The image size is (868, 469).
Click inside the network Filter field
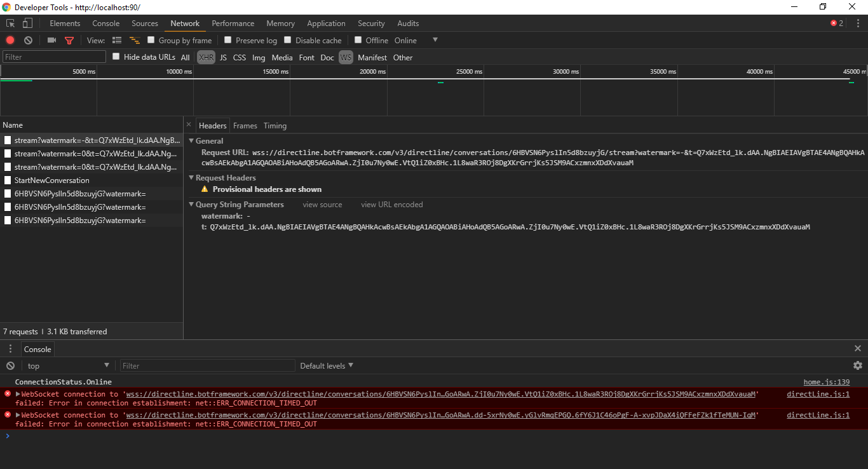tap(53, 56)
